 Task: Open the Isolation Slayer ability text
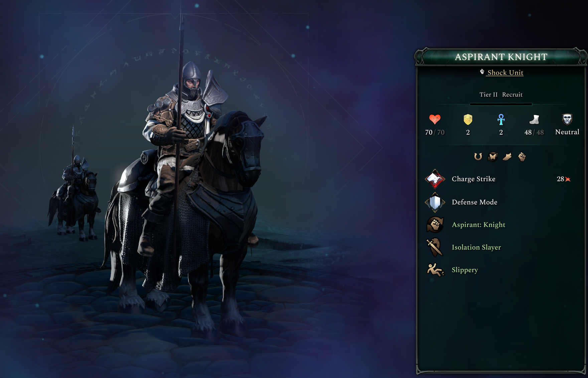click(x=476, y=247)
